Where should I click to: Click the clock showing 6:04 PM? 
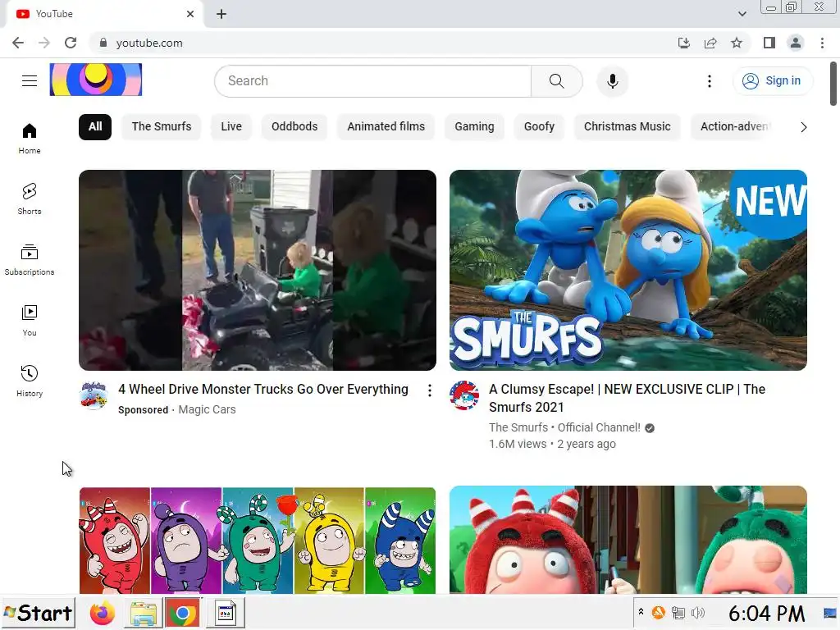coord(767,614)
